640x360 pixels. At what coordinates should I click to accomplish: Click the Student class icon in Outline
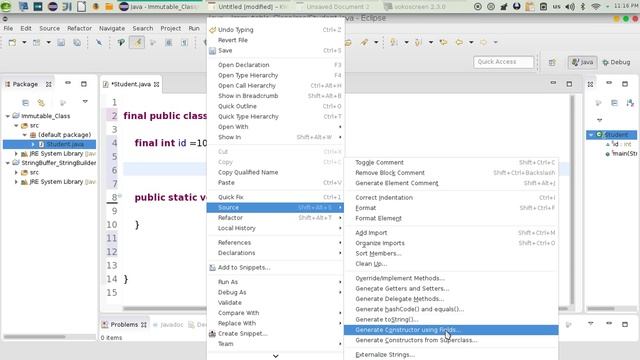pos(599,134)
